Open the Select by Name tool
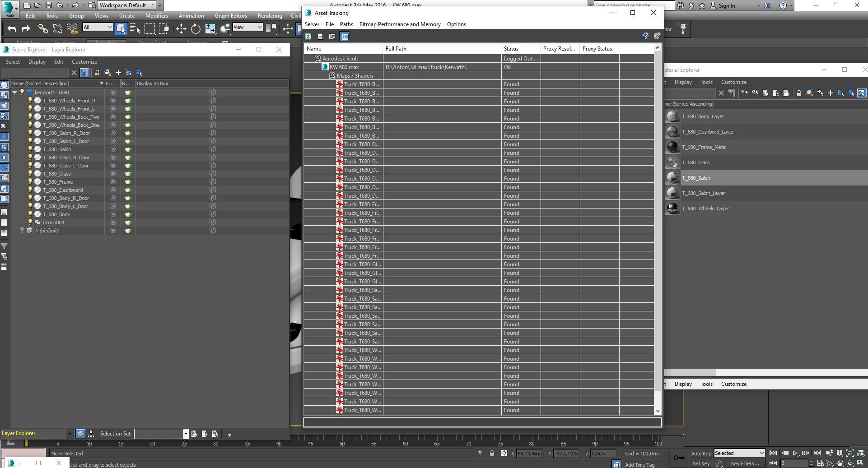Screen dimensions: 868x468 135,29
